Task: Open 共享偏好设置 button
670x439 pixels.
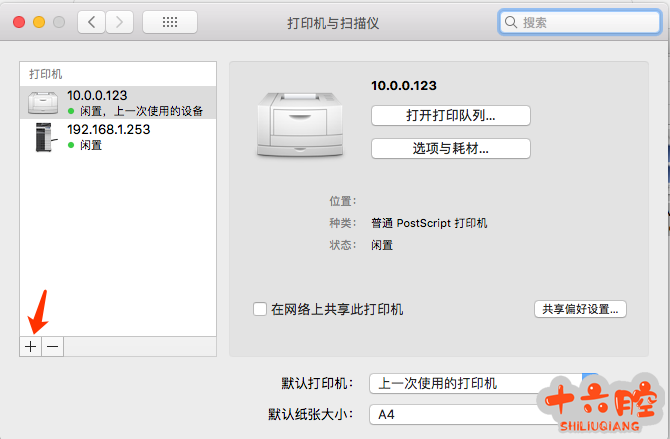Action: (580, 309)
